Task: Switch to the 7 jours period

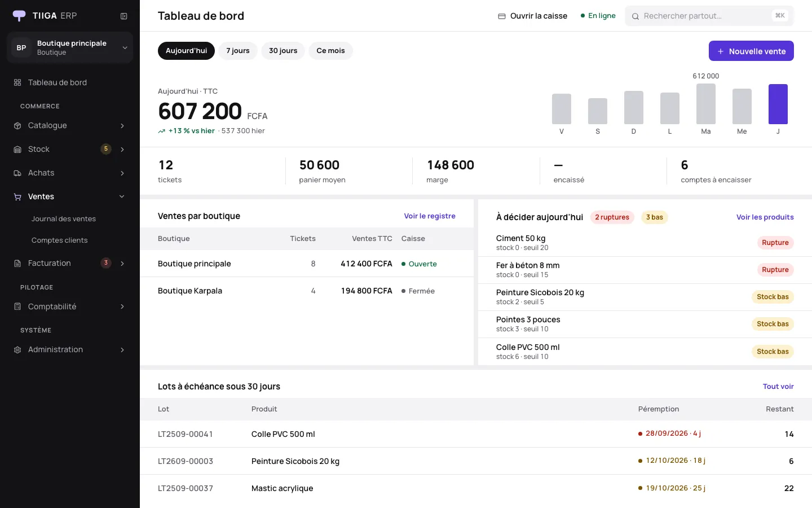Action: pos(238,51)
